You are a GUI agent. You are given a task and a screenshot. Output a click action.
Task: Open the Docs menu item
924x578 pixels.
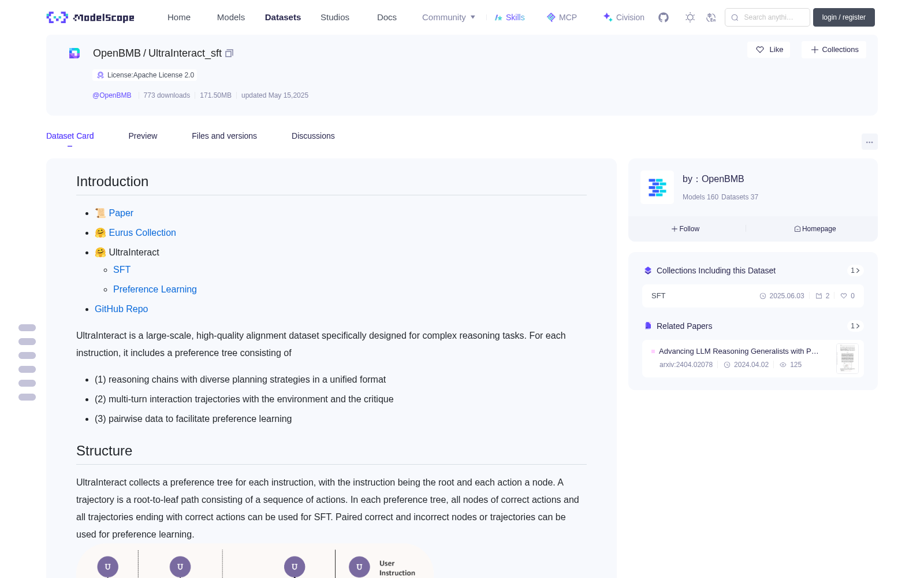387,17
